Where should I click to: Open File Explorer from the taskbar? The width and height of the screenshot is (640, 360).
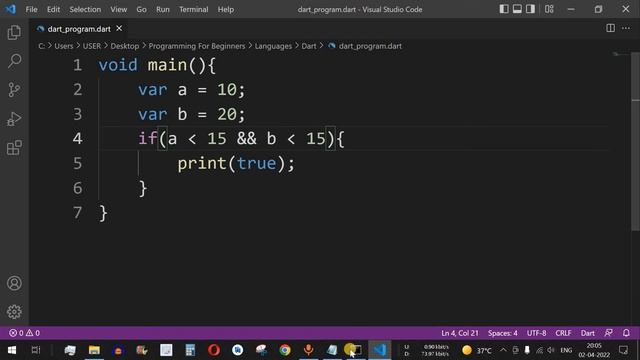point(94,350)
